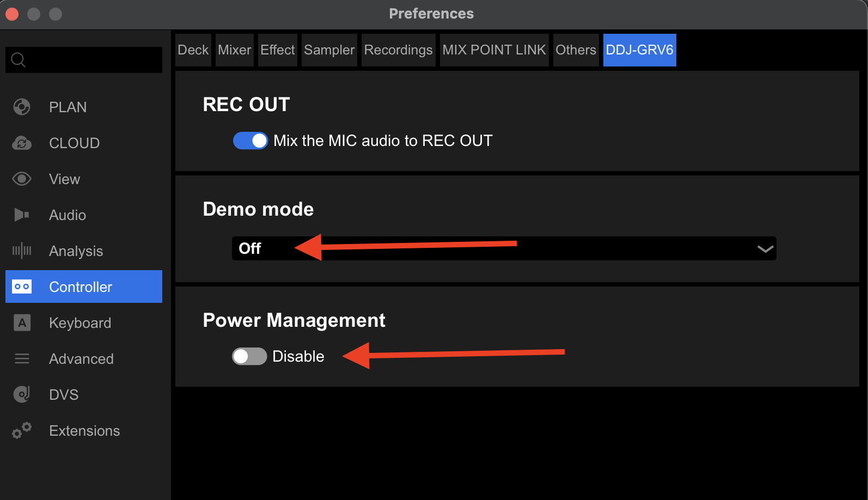Image resolution: width=868 pixels, height=500 pixels.
Task: Switch to the Mixer tab
Action: (x=234, y=50)
